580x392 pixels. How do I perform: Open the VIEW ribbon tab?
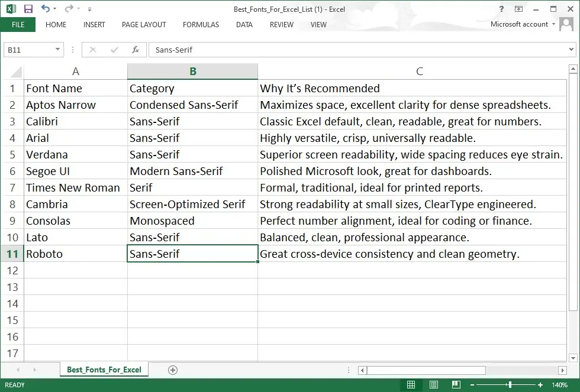(318, 24)
